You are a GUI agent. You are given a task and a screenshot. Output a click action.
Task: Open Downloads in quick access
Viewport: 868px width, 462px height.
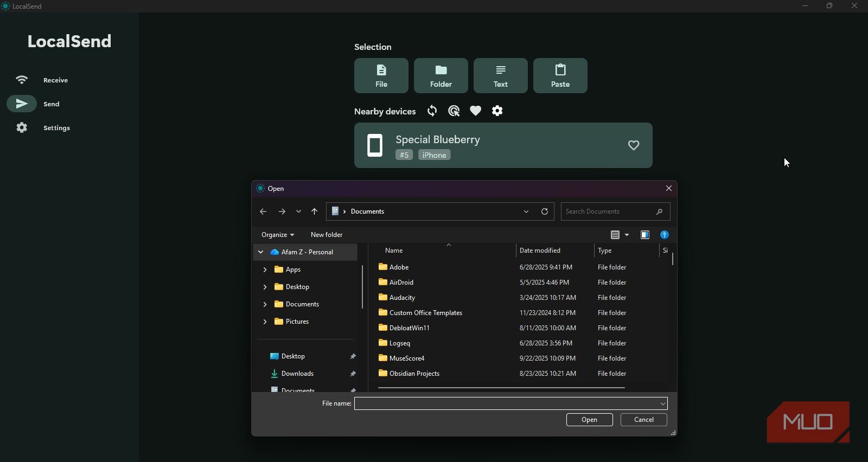pos(297,374)
